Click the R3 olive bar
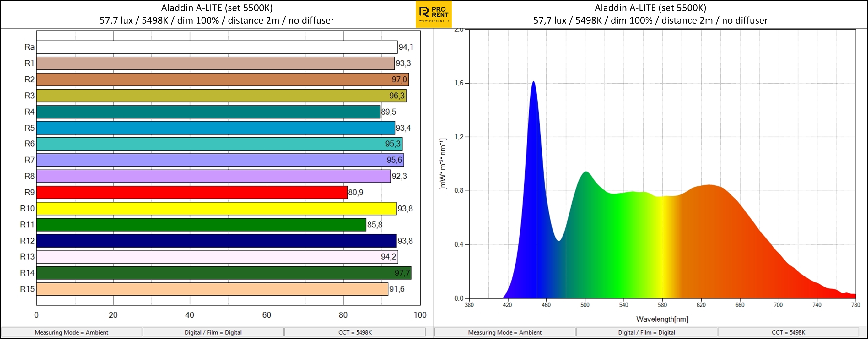Image resolution: width=868 pixels, height=339 pixels. 221,96
